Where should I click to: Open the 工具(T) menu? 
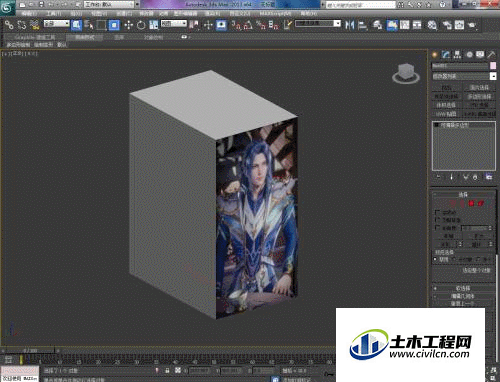click(54, 14)
